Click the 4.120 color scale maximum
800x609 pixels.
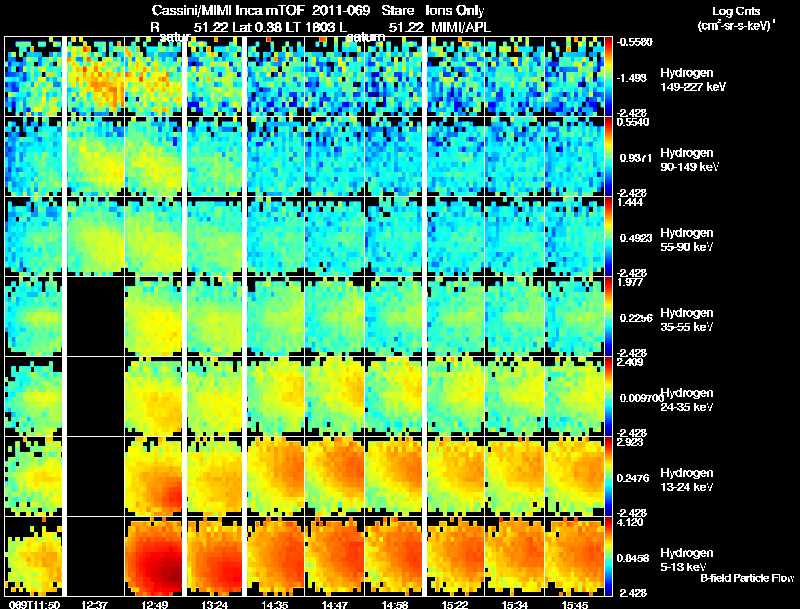[630, 522]
